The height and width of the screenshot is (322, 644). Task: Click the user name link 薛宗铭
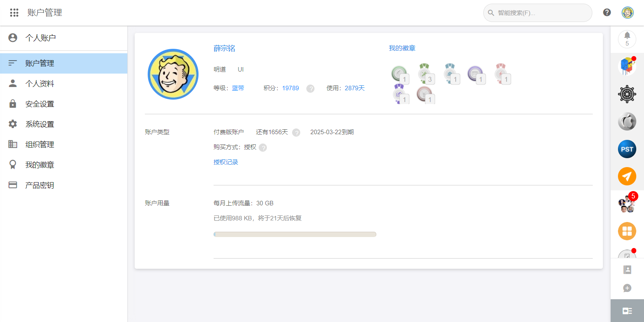coord(225,48)
